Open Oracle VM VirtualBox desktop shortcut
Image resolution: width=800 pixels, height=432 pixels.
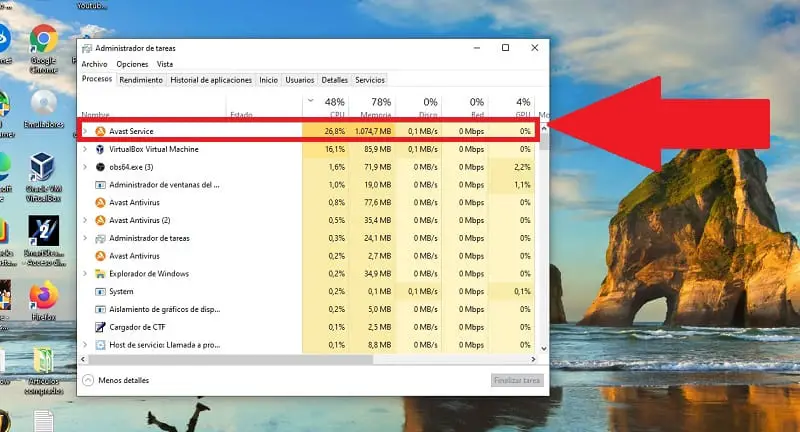(42, 176)
